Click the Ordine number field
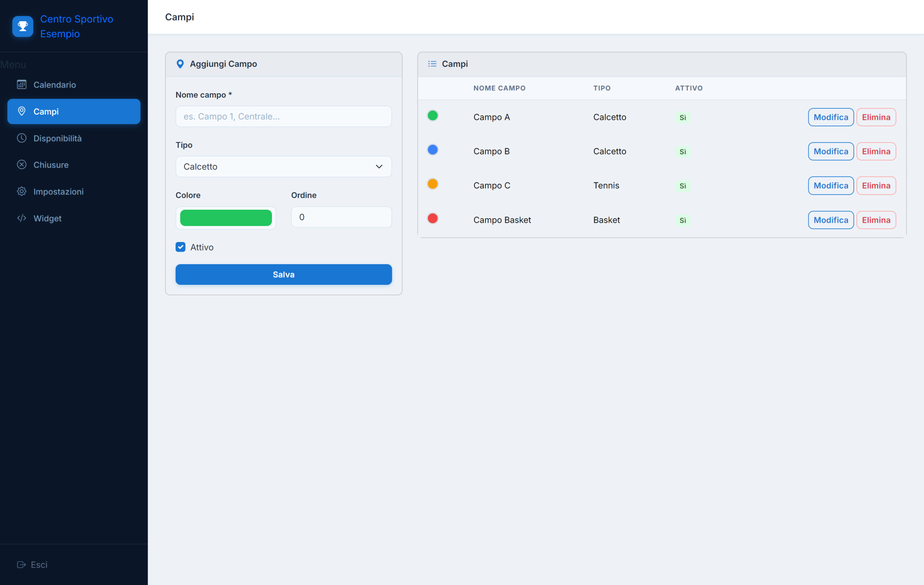The height and width of the screenshot is (585, 924). pos(341,217)
